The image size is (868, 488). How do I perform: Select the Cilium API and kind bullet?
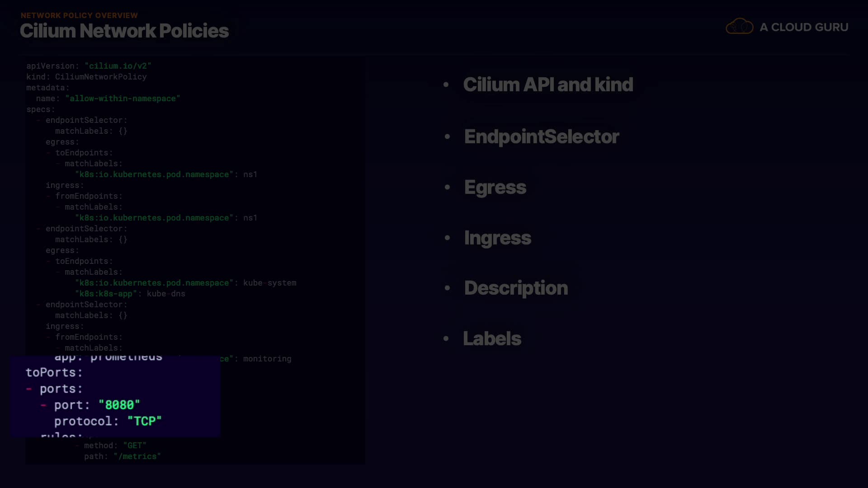tap(548, 85)
